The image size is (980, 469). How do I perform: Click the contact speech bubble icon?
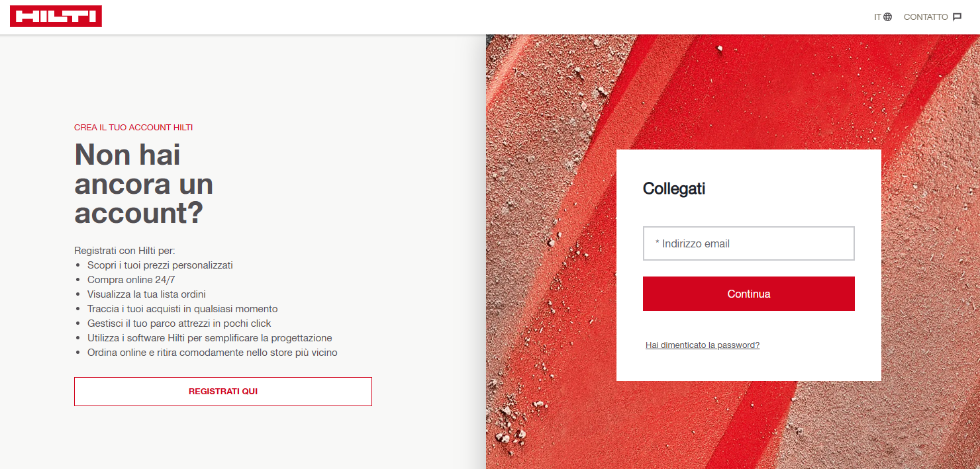957,17
